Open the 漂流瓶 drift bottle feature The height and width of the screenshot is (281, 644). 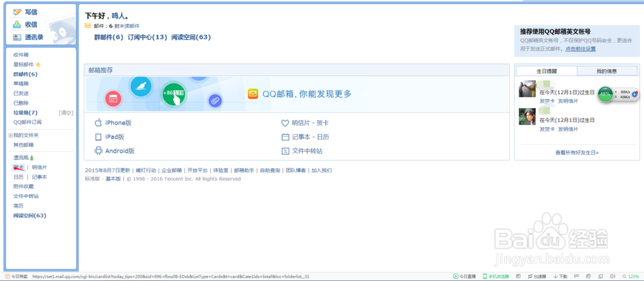tap(21, 158)
